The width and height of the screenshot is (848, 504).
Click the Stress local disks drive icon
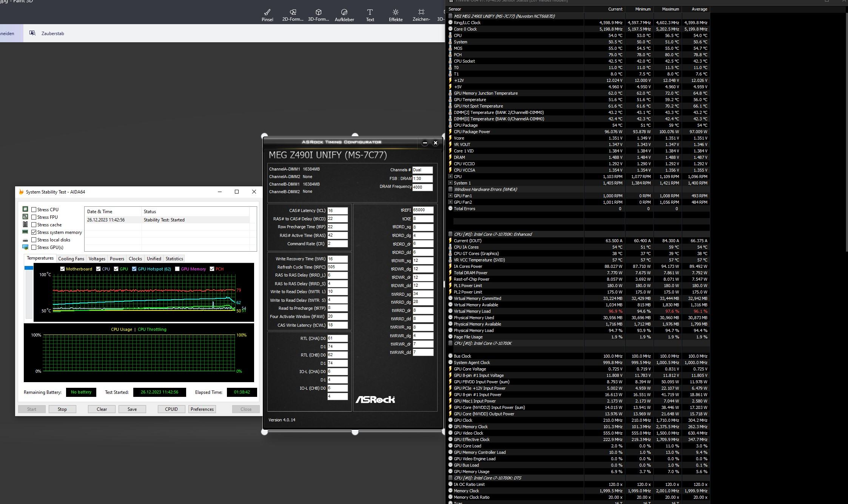[25, 240]
